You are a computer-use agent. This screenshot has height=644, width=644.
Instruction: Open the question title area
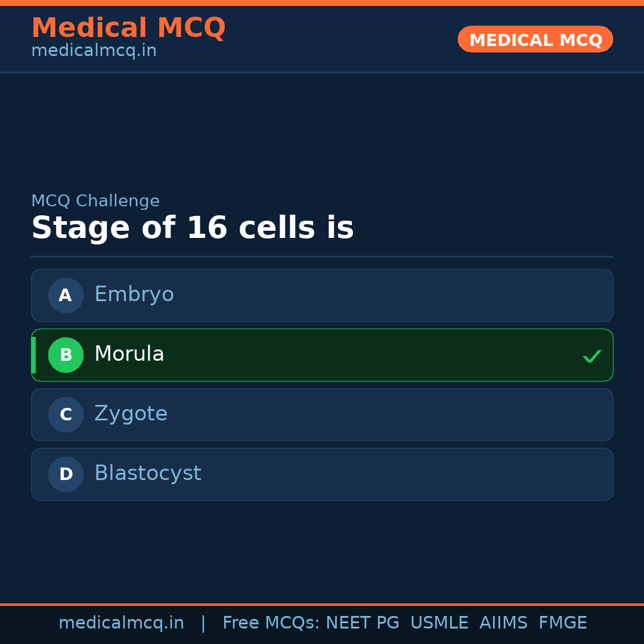pos(192,227)
